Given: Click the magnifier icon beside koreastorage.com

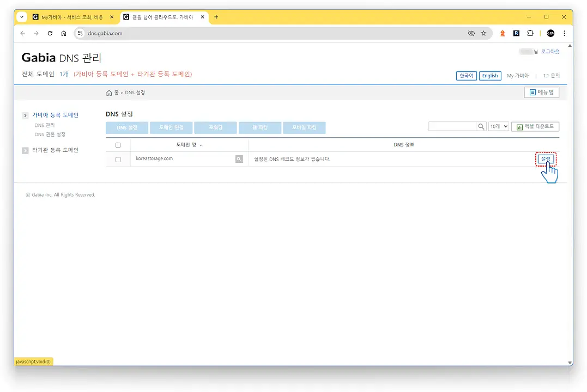Looking at the screenshot, I should click(239, 159).
